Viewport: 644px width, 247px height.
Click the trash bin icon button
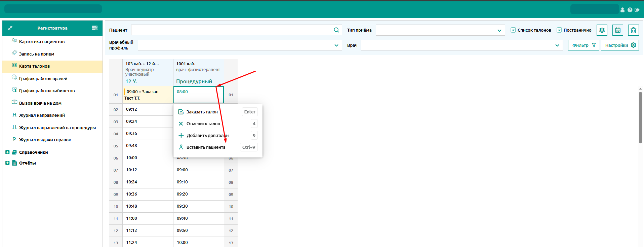633,30
